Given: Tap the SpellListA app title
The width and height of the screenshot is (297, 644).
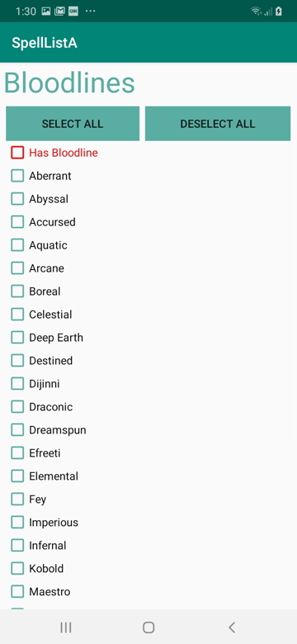Looking at the screenshot, I should 45,43.
